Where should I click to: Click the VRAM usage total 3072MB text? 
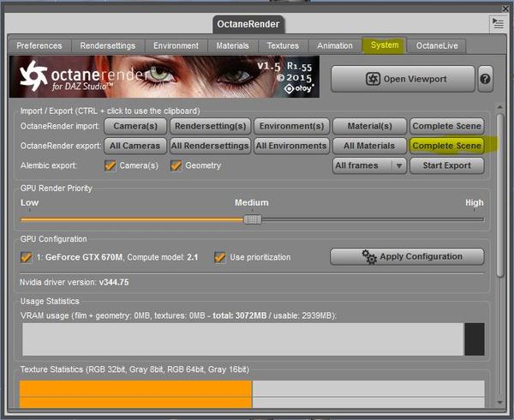(x=240, y=315)
